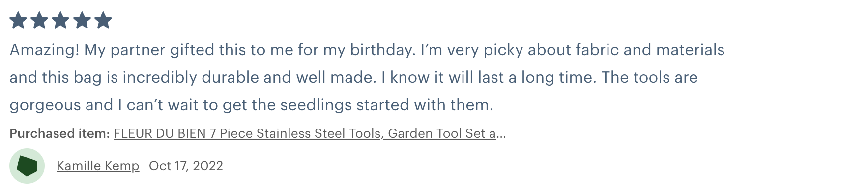Click the review line mentioning 'incredibly durable'
The width and height of the screenshot is (868, 193).
point(353,77)
